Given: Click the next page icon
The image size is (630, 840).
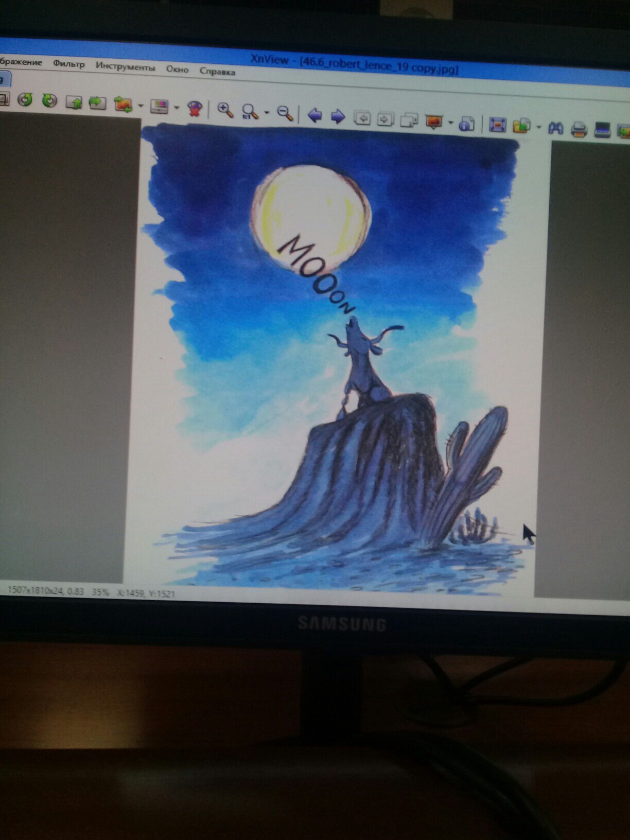Looking at the screenshot, I should pyautogui.click(x=386, y=119).
